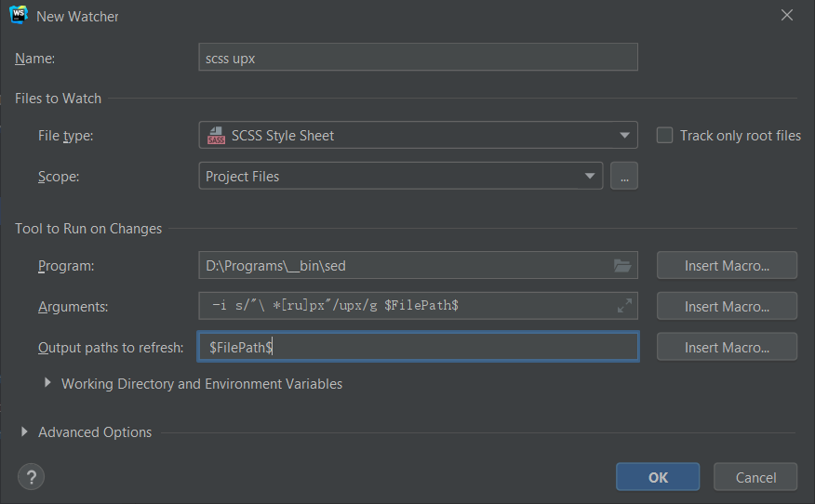Enable Track only root files checkbox
This screenshot has height=504, width=815.
(664, 135)
